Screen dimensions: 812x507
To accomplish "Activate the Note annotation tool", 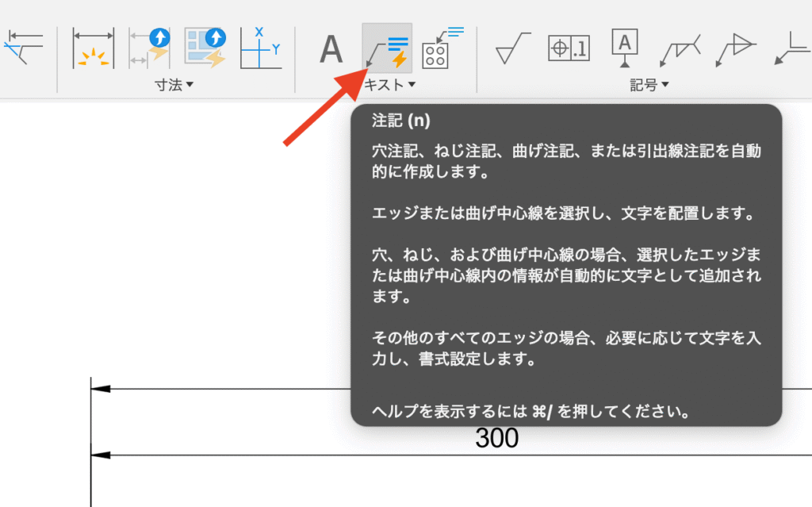I will click(x=386, y=48).
